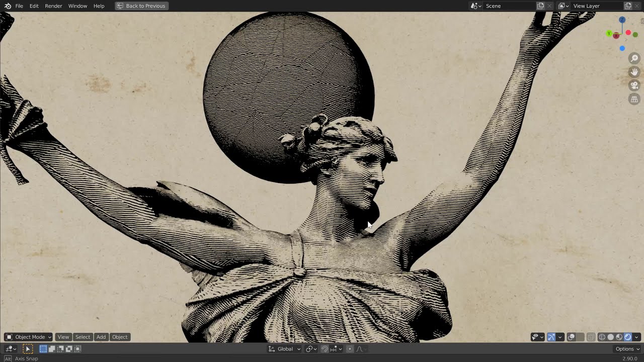This screenshot has height=362, width=644.
Task: Click the bright red gizmo dot
Action: tap(628, 33)
